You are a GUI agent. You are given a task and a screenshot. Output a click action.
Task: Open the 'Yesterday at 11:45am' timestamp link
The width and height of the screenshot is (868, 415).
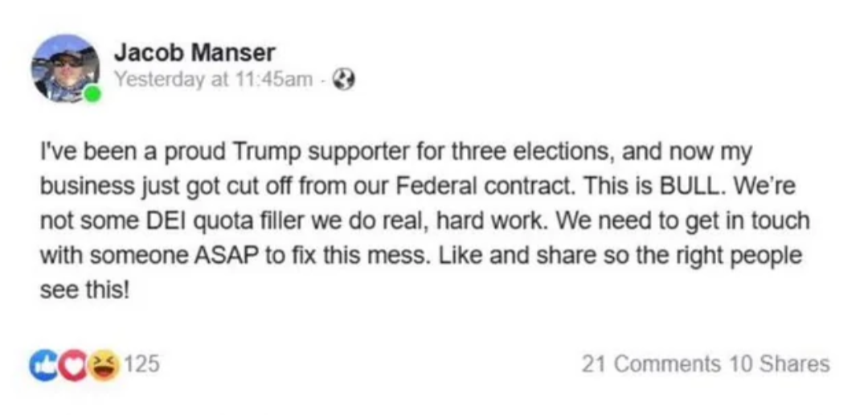213,79
